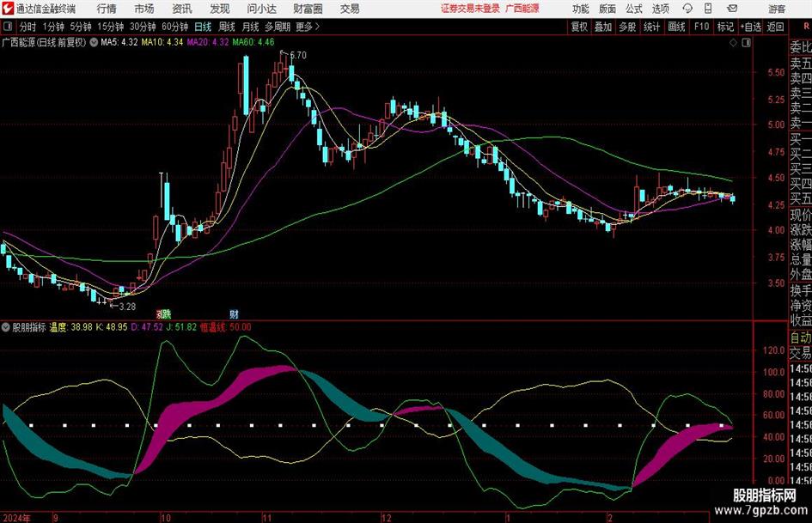
Task: Expand the 股朋指标 indicator dropdown
Action: tap(6, 327)
